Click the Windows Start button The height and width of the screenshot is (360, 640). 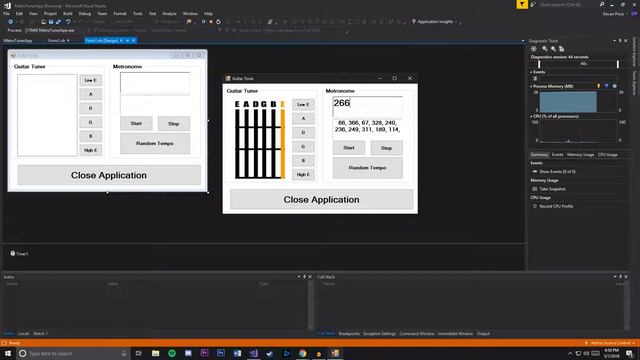[x=8, y=353]
